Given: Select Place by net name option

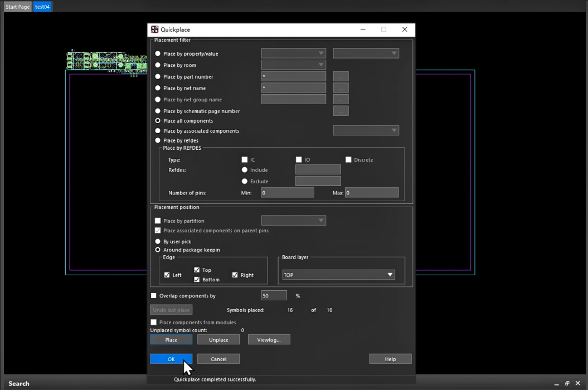Looking at the screenshot, I should click(158, 88).
